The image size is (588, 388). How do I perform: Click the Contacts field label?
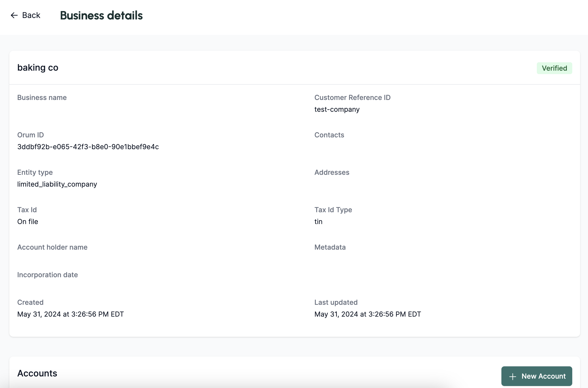[329, 135]
